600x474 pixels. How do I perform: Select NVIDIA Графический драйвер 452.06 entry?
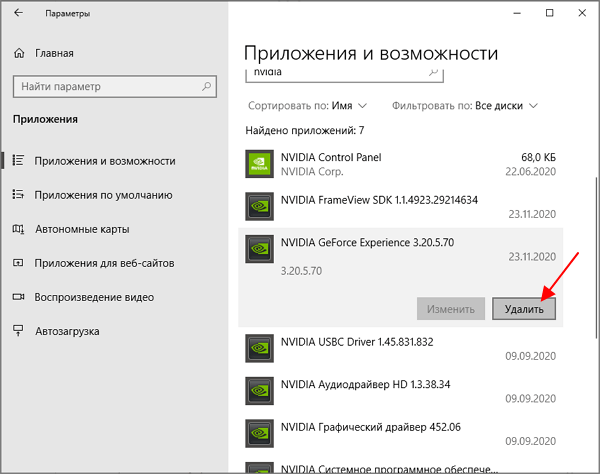pyautogui.click(x=401, y=433)
